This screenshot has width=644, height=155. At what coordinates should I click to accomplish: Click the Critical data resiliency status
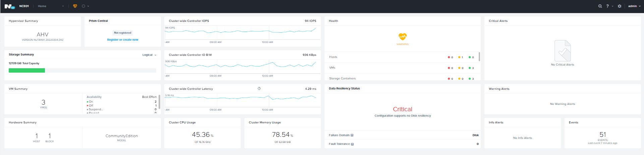tap(402, 109)
